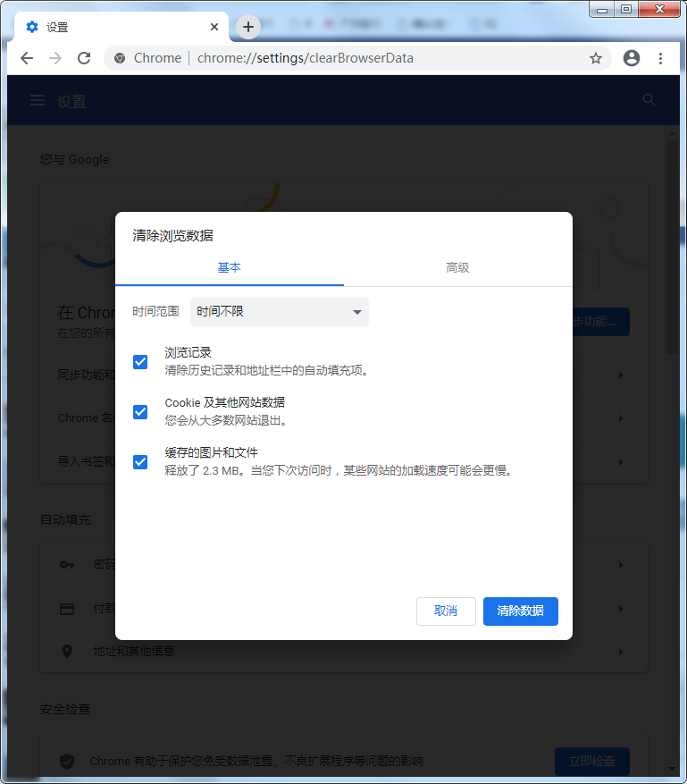
Task: Click the settings search magnifier icon
Action: tap(649, 101)
